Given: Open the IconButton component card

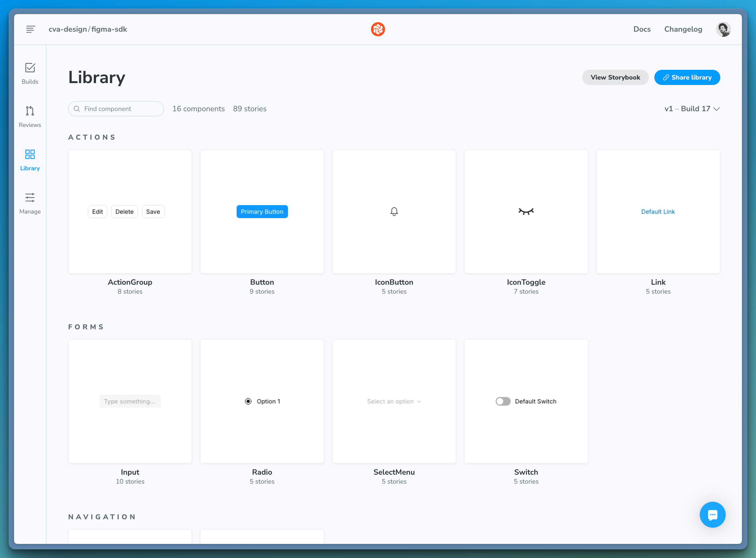Looking at the screenshot, I should tap(394, 212).
